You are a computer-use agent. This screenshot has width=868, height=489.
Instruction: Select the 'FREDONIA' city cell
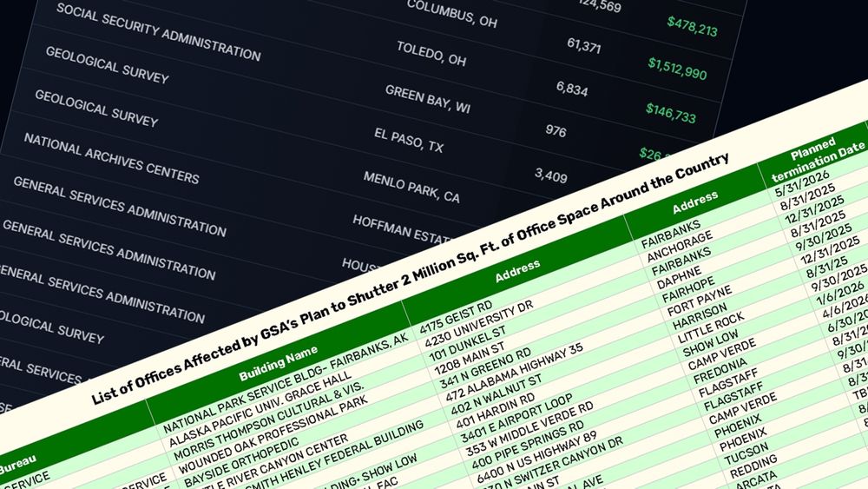click(x=720, y=371)
